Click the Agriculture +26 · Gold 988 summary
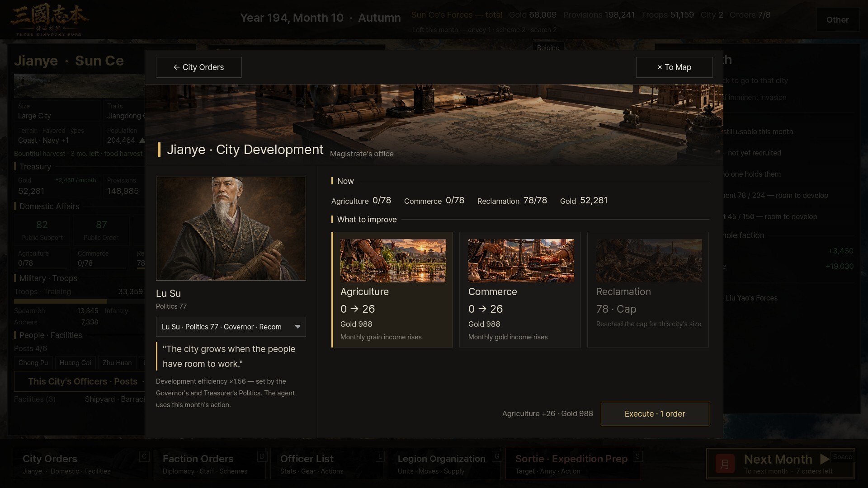Image resolution: width=868 pixels, height=488 pixels. (x=547, y=414)
